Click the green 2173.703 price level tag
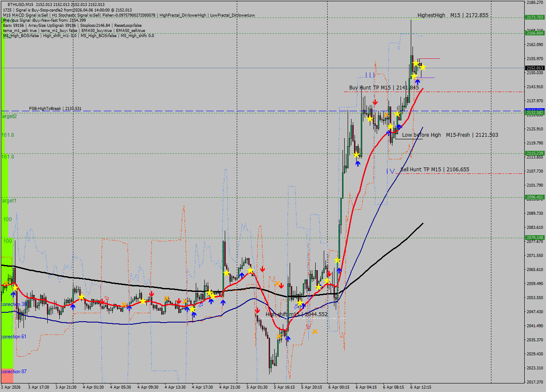The width and height of the screenshot is (546, 392). pyautogui.click(x=534, y=17)
